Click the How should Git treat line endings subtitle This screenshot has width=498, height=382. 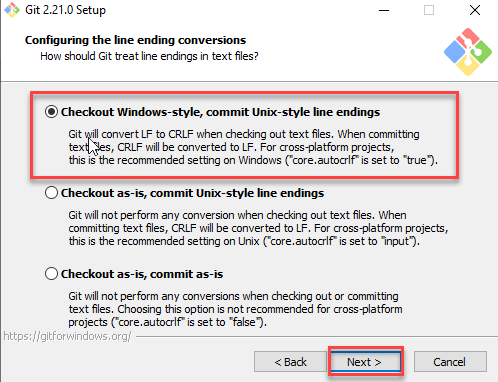pos(149,56)
